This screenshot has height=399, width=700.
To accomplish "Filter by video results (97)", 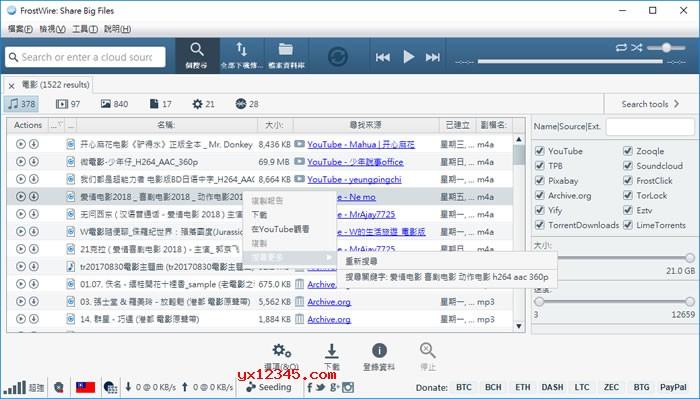I will coord(68,104).
